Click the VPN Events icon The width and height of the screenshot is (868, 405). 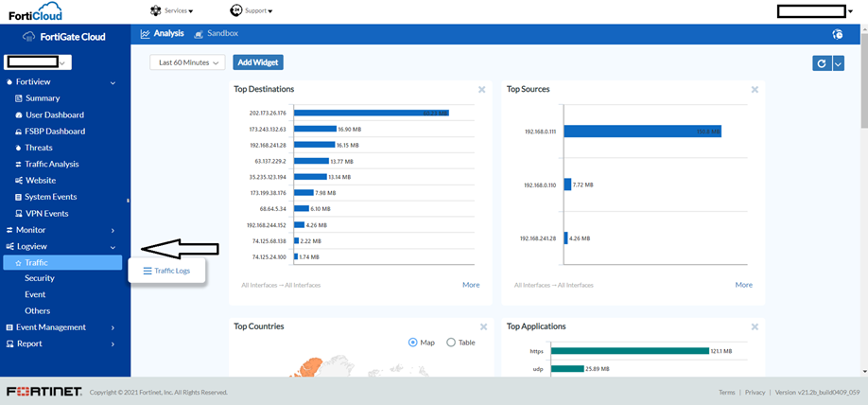(18, 213)
